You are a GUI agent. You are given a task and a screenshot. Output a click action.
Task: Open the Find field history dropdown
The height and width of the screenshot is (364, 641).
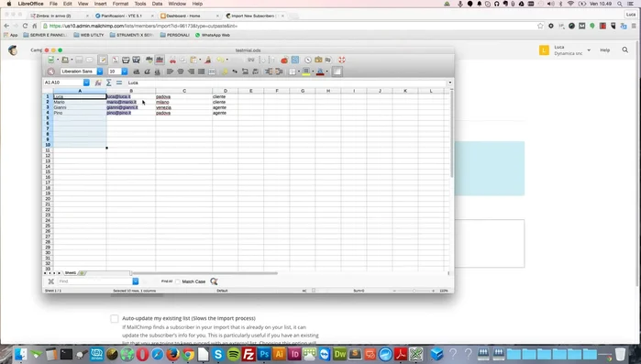point(136,281)
